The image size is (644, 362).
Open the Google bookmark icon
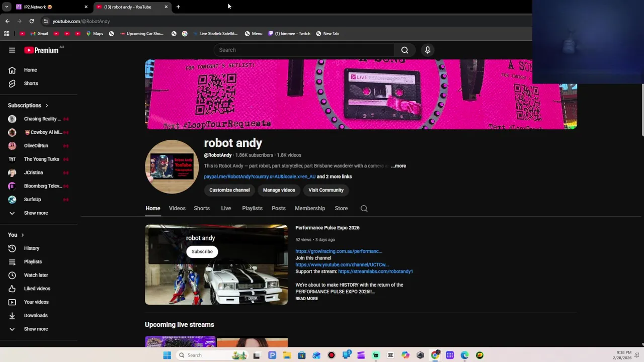coord(185,34)
